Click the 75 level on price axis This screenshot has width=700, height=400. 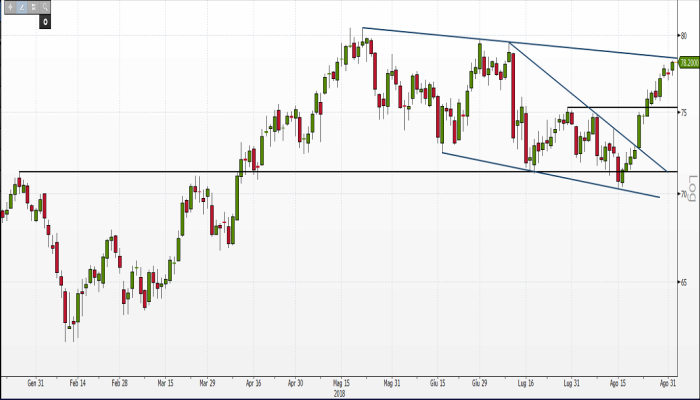[685, 113]
